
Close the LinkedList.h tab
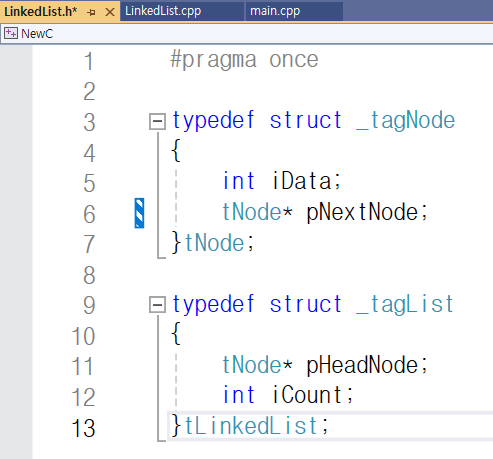tap(110, 12)
